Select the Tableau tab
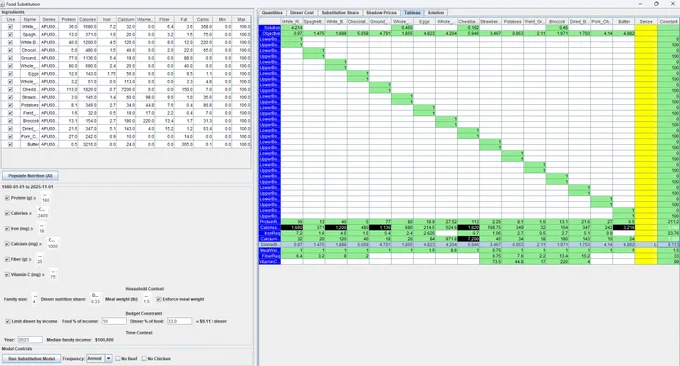 tap(412, 13)
